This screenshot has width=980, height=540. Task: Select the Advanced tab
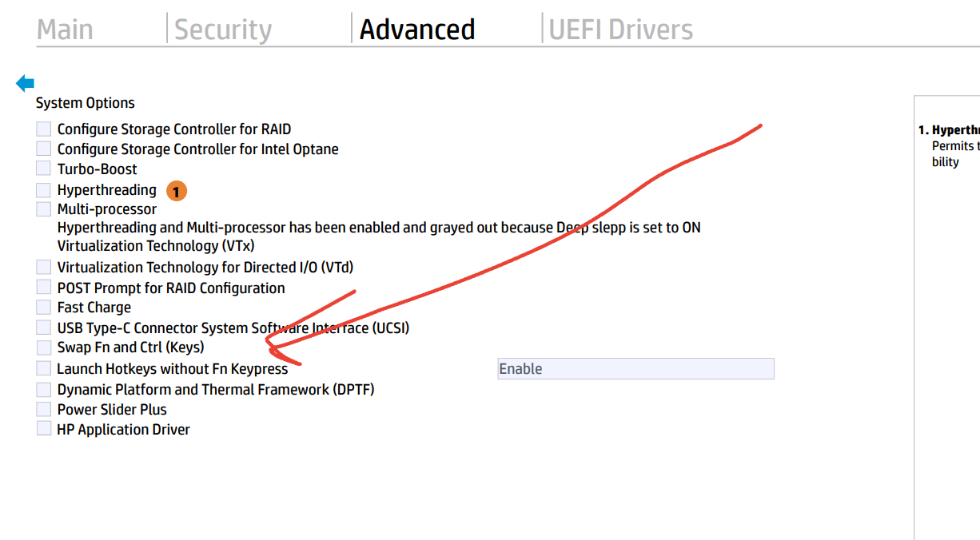click(x=417, y=30)
